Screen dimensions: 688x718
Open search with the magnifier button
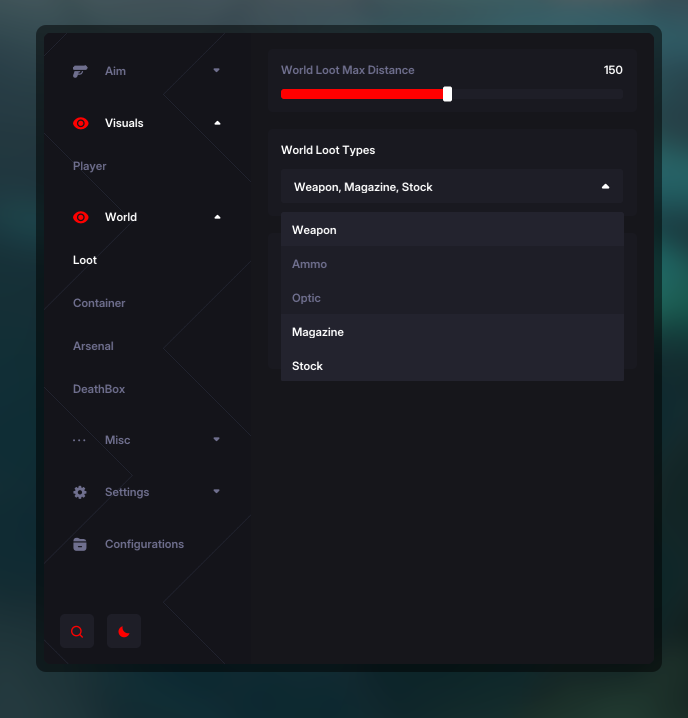click(77, 631)
